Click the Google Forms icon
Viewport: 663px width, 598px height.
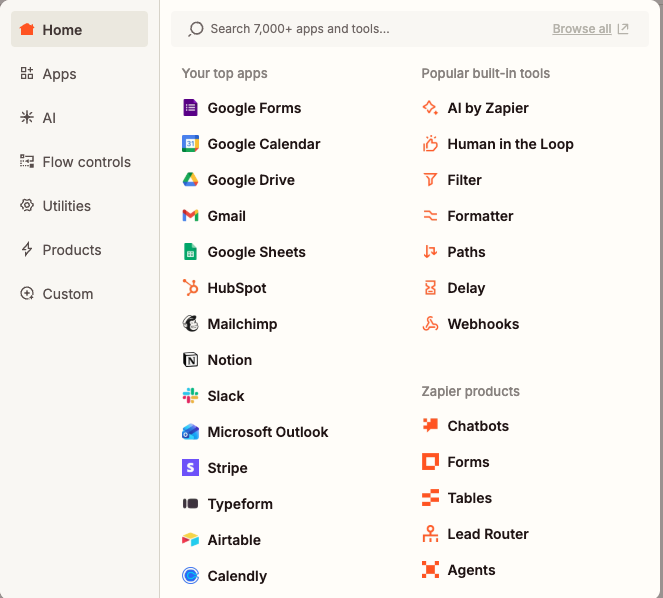pos(190,108)
